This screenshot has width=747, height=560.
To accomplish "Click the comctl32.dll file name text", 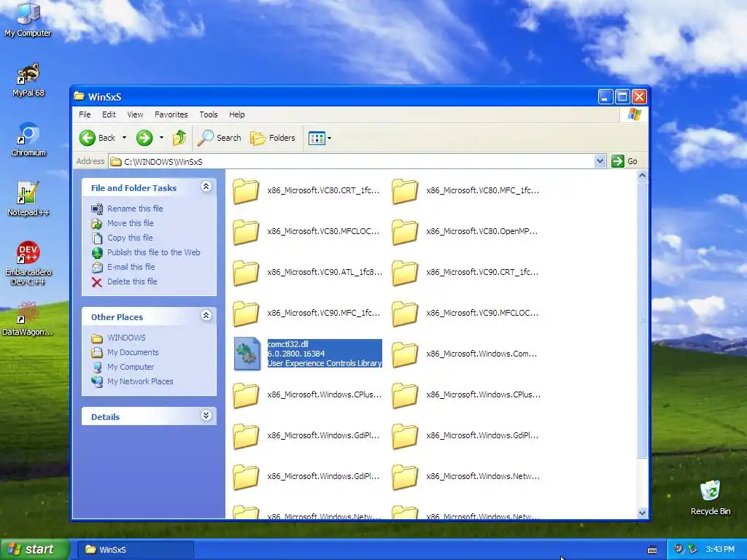I will 287,344.
